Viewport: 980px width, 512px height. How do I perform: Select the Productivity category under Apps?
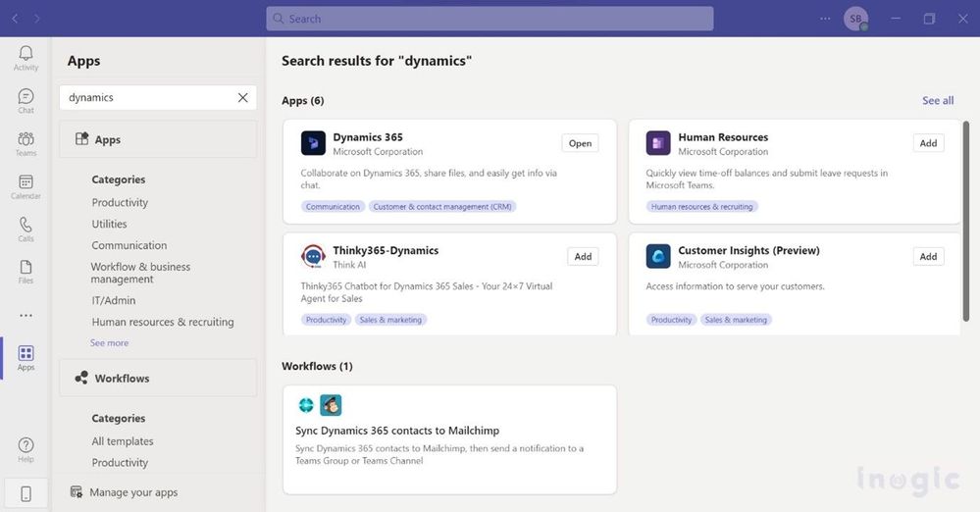tap(120, 203)
